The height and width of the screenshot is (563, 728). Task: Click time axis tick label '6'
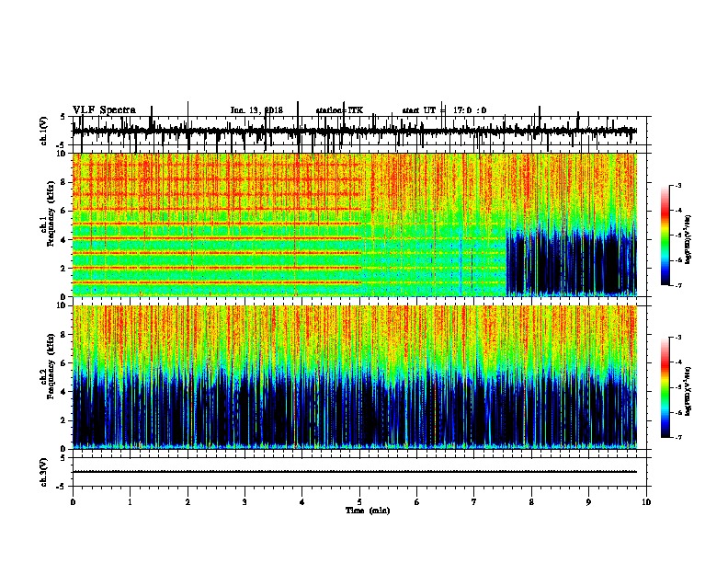pyautogui.click(x=416, y=501)
